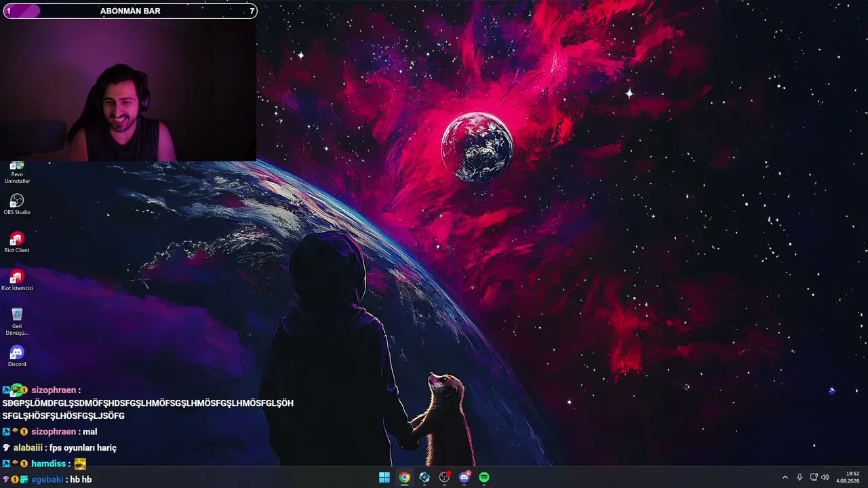Click the streamer webcam overlay
Viewport: 868px width, 488px height.
[128, 89]
